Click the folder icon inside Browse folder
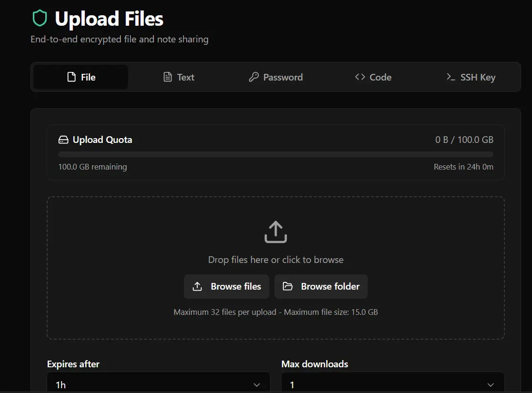This screenshot has height=393, width=532. pyautogui.click(x=288, y=286)
